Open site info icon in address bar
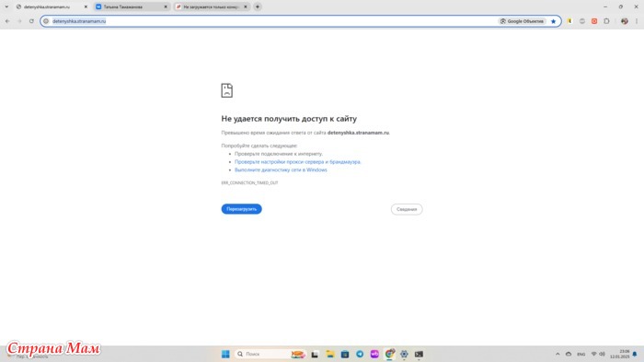 pyautogui.click(x=46, y=21)
